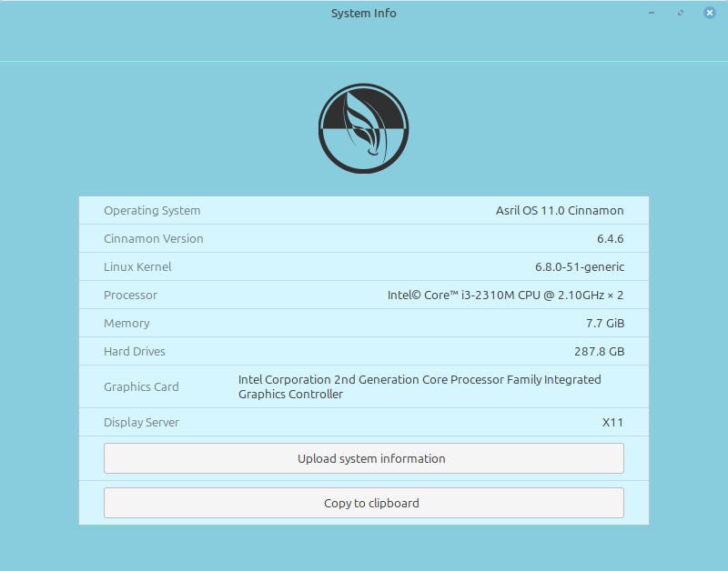This screenshot has height=571, width=728.
Task: Select the 'Operating System' label
Action: [x=152, y=211]
